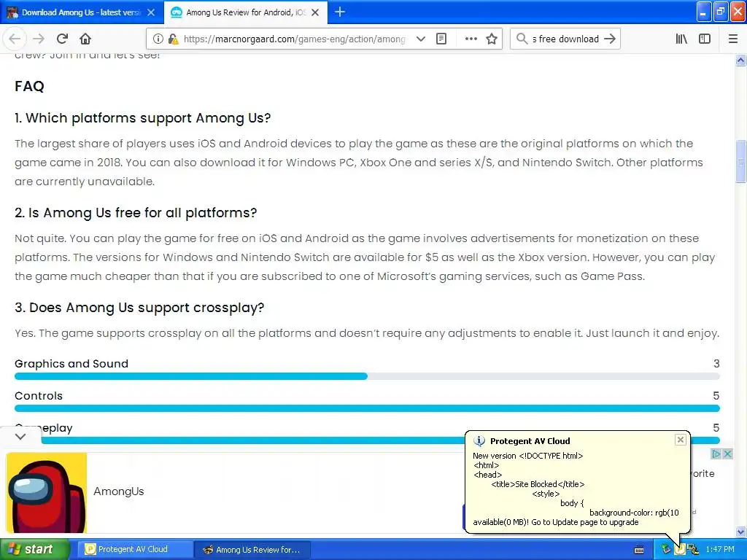Click page scrollbar down arrow
The height and width of the screenshot is (560, 747).
point(740,532)
